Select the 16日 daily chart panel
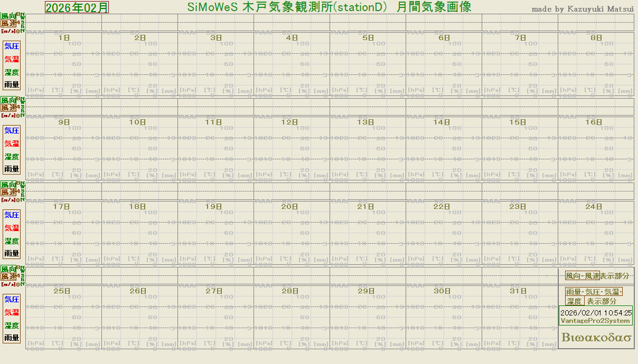The image size is (638, 364). (596, 149)
